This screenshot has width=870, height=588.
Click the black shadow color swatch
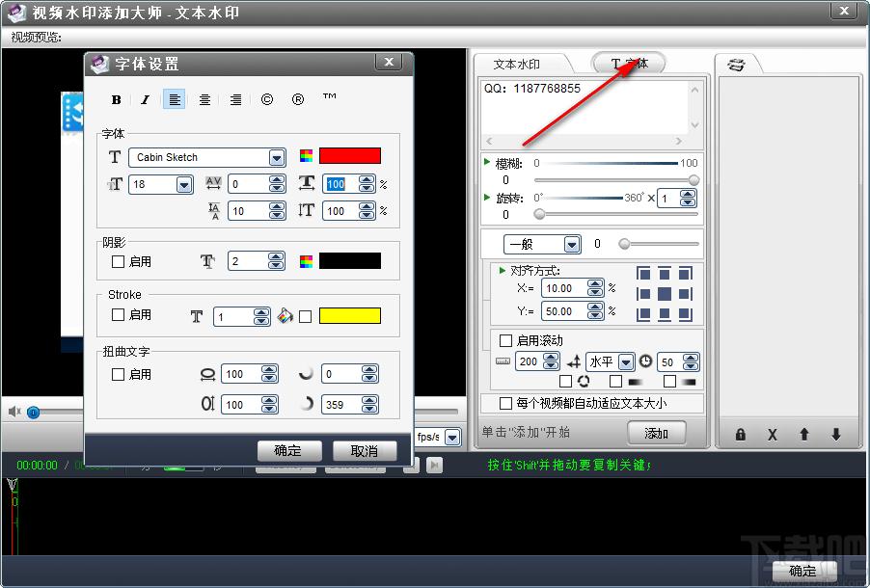(350, 261)
